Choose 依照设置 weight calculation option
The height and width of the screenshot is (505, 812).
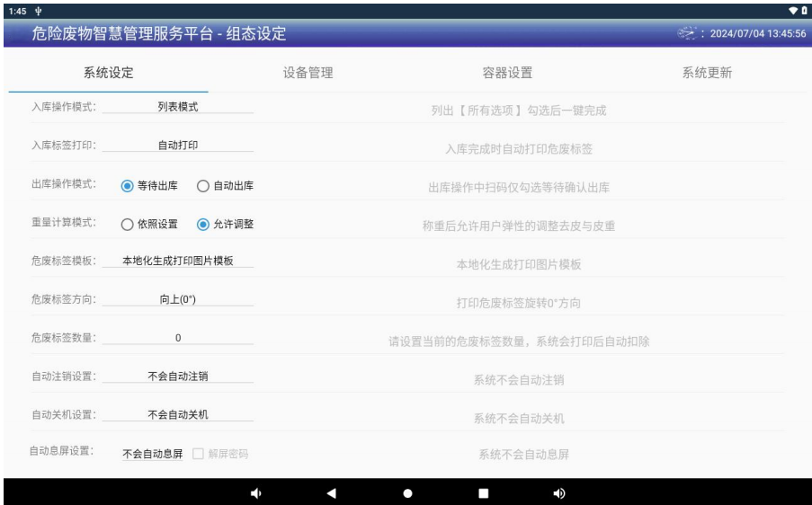coord(128,225)
